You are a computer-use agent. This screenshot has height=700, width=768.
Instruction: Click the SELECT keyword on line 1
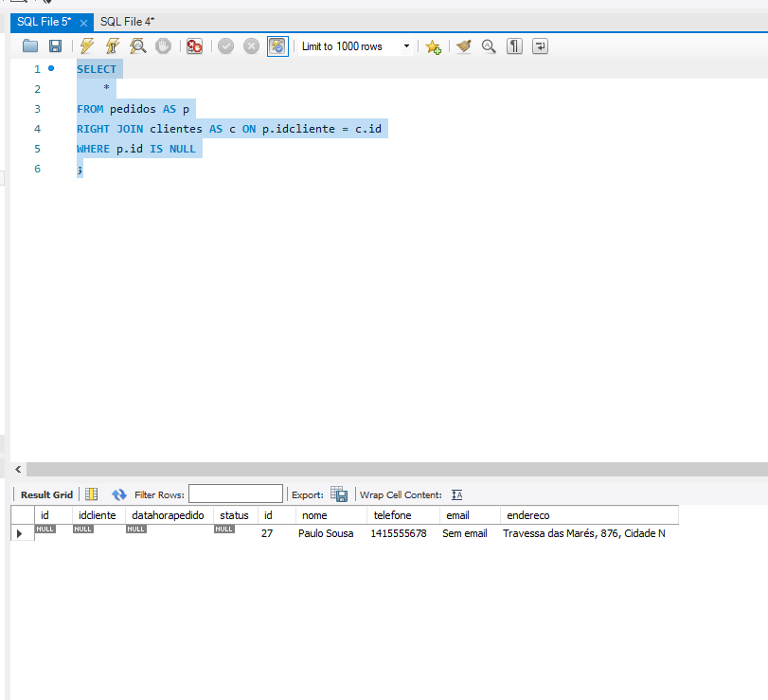point(97,69)
